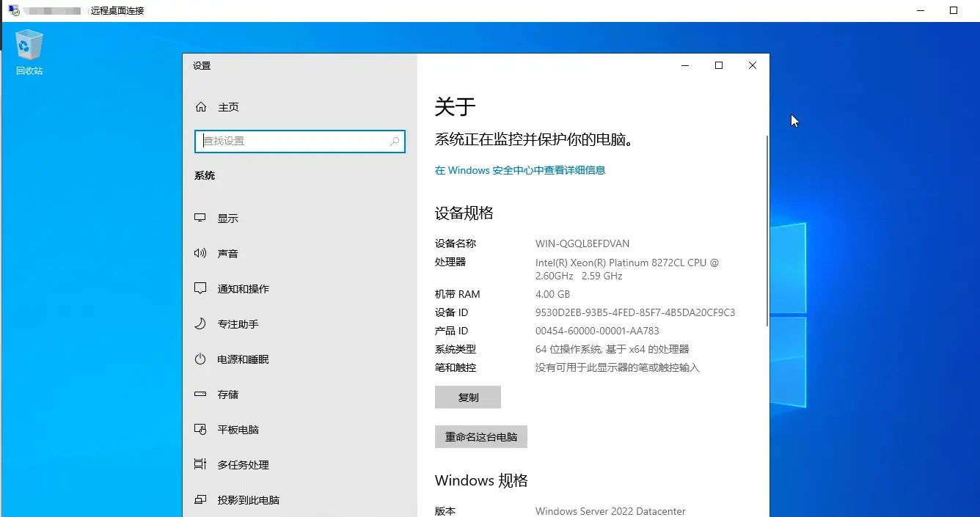The width and height of the screenshot is (980, 517).
Task: Open 显示 settings page
Action: coord(300,219)
